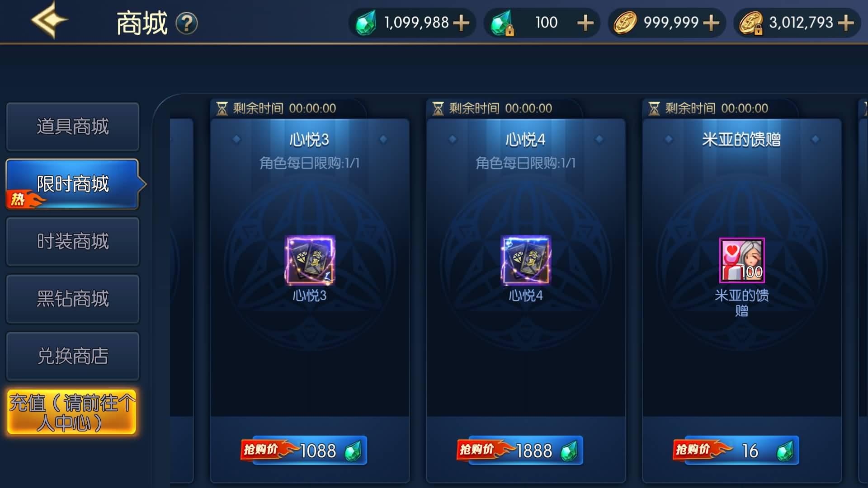Buy 心悦3 for 1088 diamonds
The width and height of the screenshot is (868, 488).
(304, 450)
